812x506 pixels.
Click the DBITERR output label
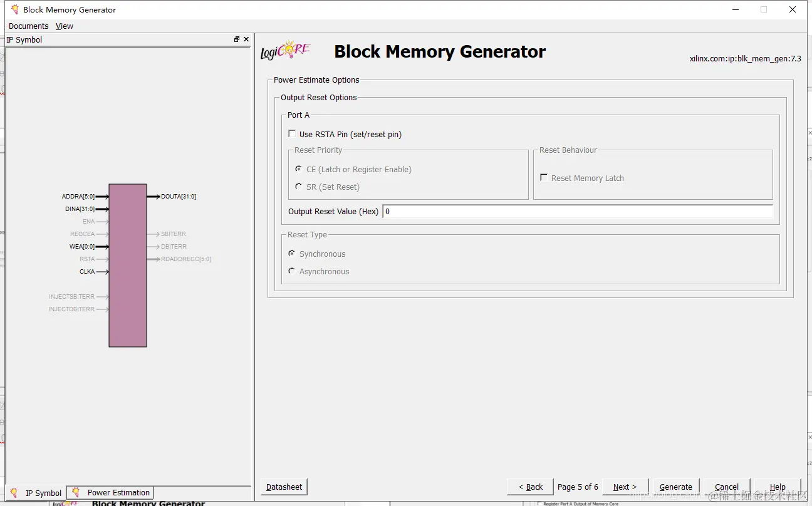point(174,247)
